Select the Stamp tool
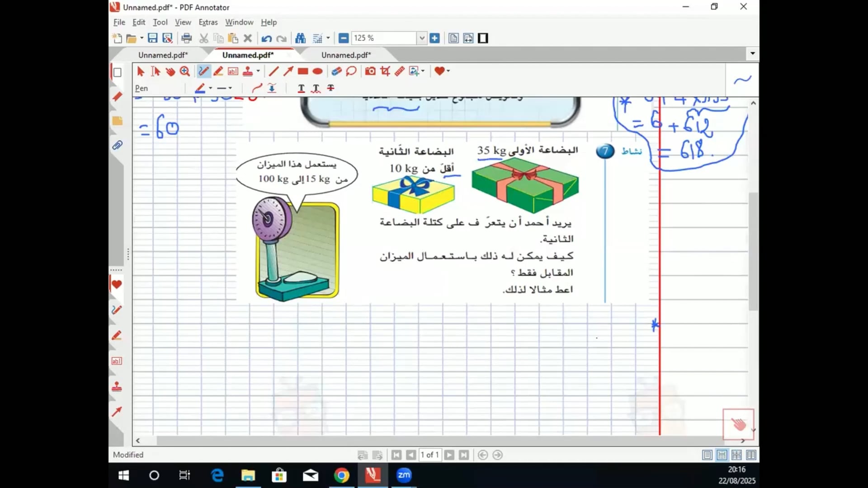Screen dimensions: 868x488 tap(248, 71)
